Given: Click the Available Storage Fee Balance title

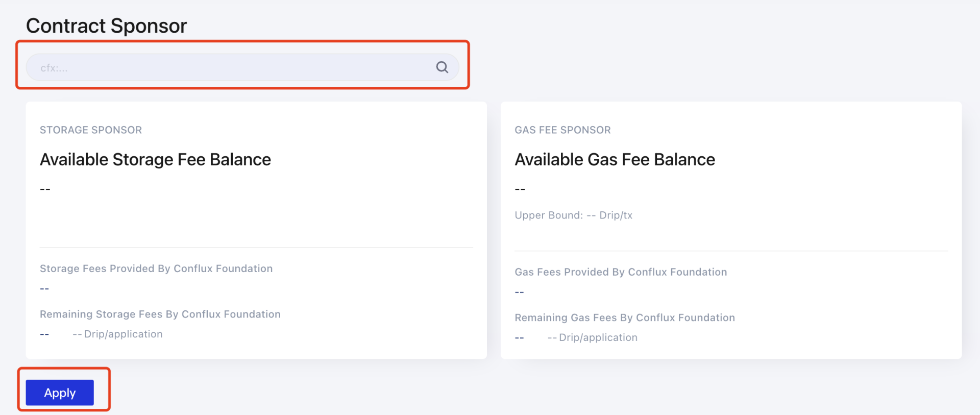Looking at the screenshot, I should coord(155,160).
